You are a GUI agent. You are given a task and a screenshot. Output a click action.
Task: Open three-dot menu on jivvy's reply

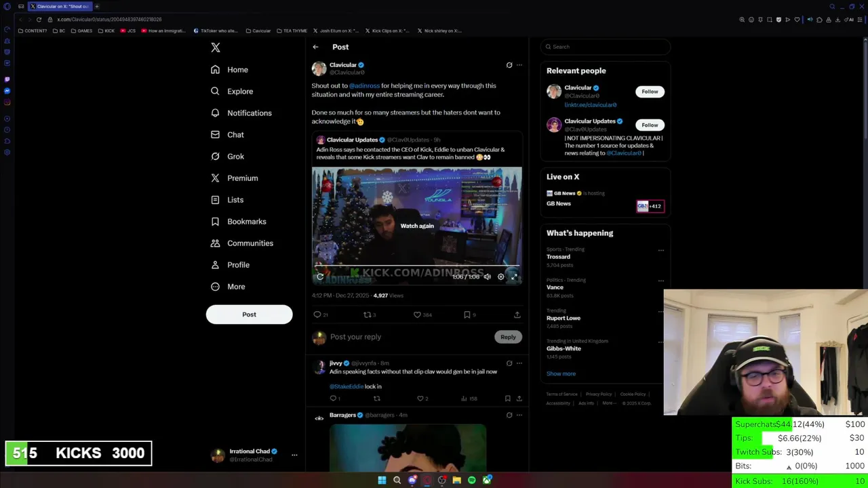(519, 363)
